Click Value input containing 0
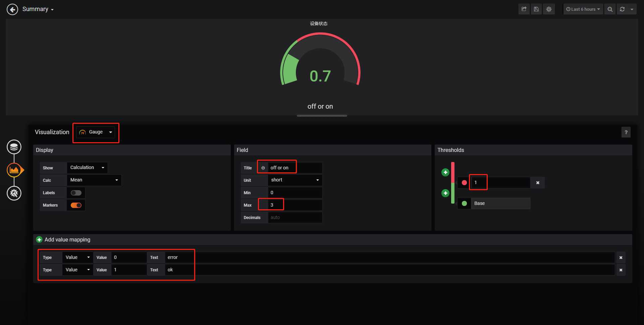 128,258
